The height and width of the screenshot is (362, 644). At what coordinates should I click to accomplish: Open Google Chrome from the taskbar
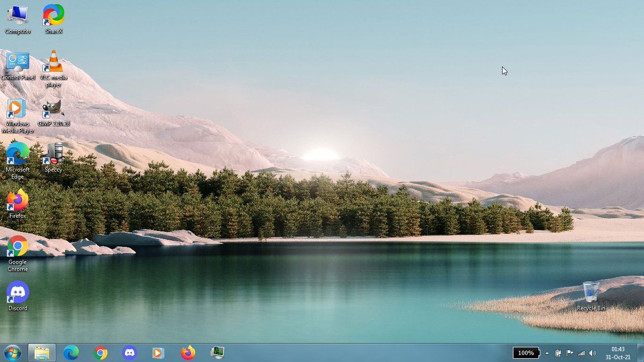(x=100, y=352)
